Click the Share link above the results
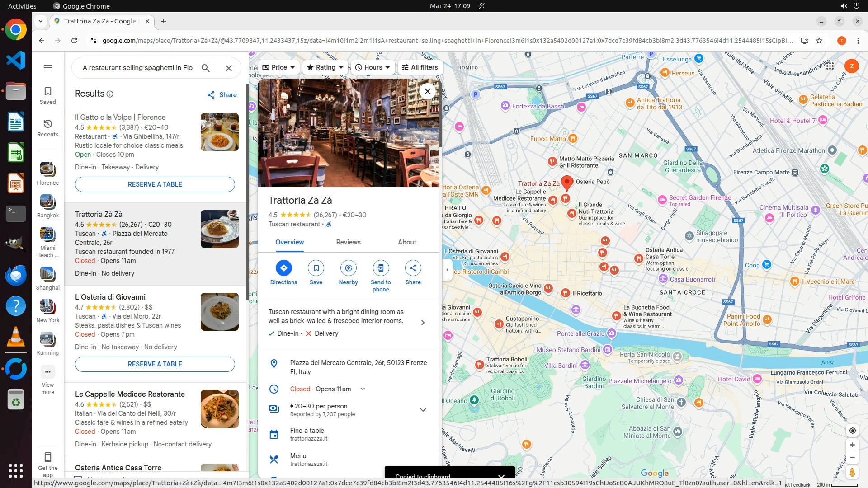The height and width of the screenshot is (488, 868). click(x=222, y=95)
